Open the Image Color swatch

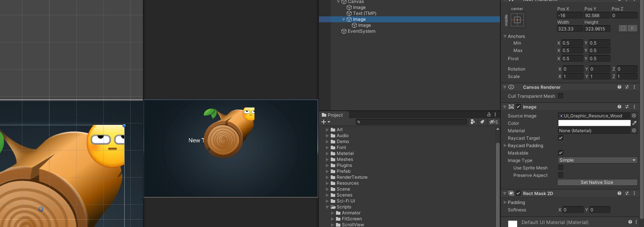[594, 123]
